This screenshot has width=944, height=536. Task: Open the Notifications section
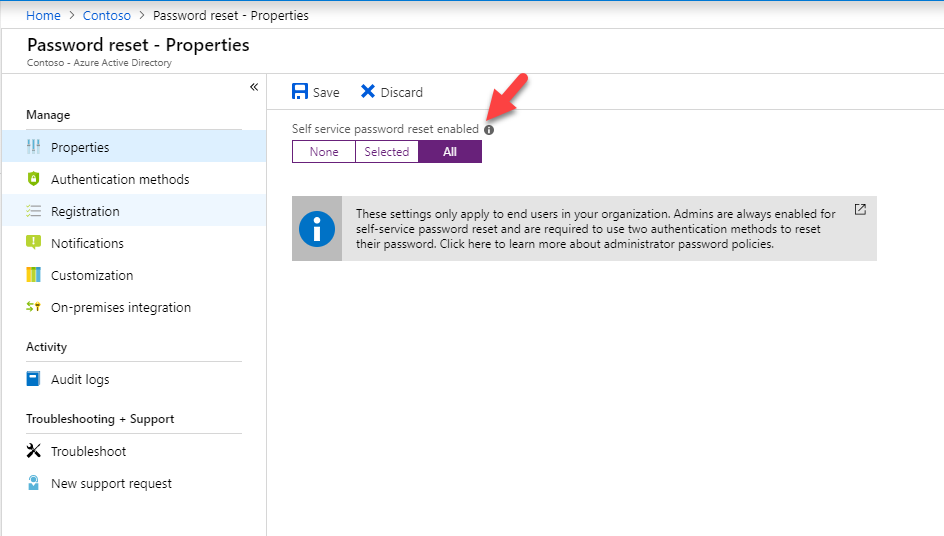[134, 243]
